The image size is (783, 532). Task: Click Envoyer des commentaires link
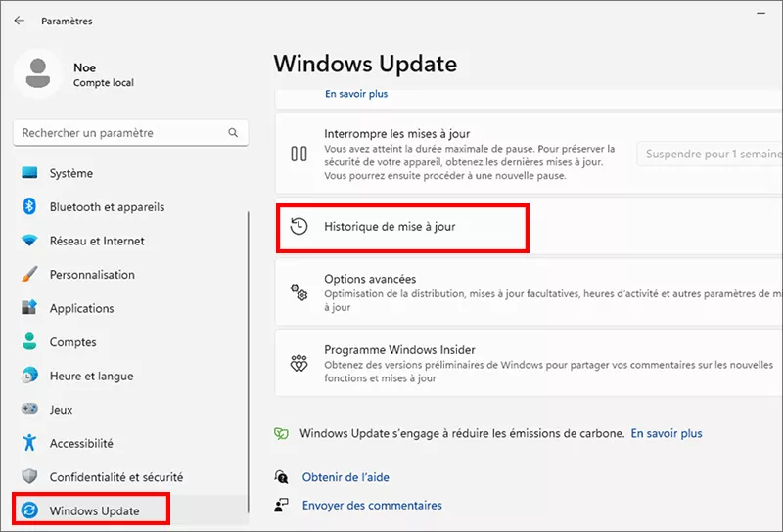372,506
